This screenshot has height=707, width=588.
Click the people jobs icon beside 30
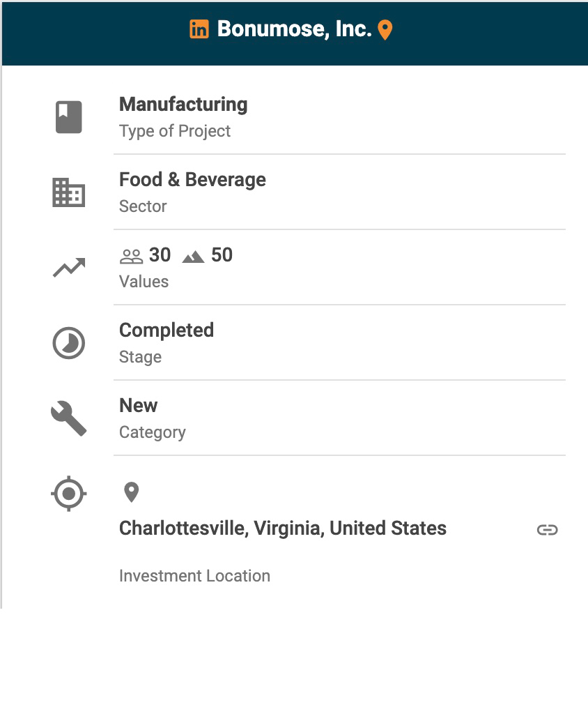pyautogui.click(x=131, y=257)
